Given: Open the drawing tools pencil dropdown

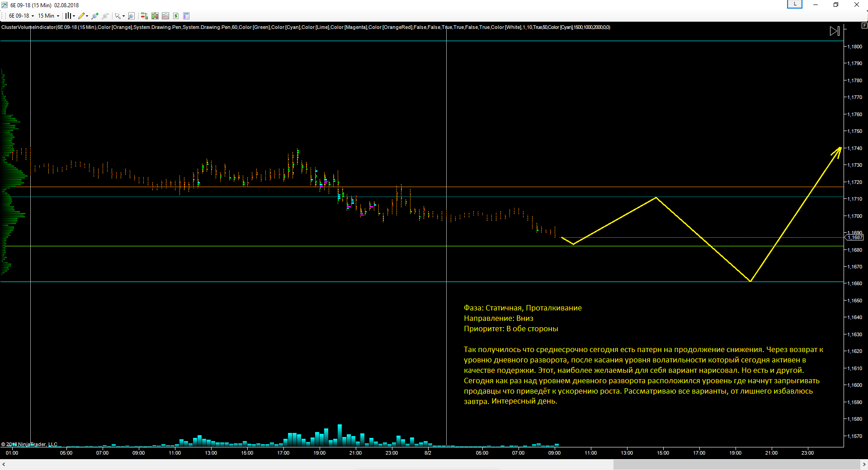Looking at the screenshot, I should pos(87,16).
